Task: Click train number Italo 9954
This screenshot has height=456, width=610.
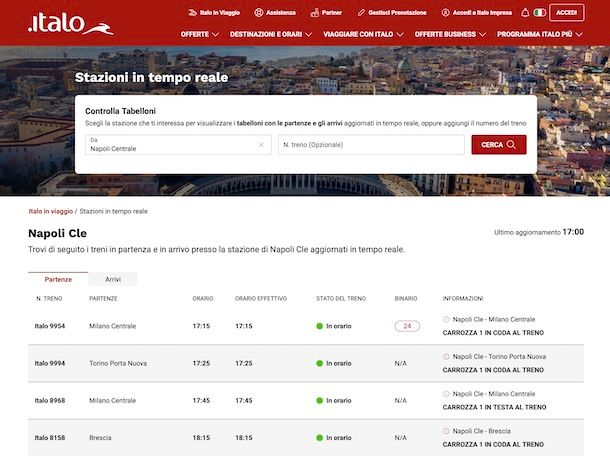Action: tap(50, 326)
